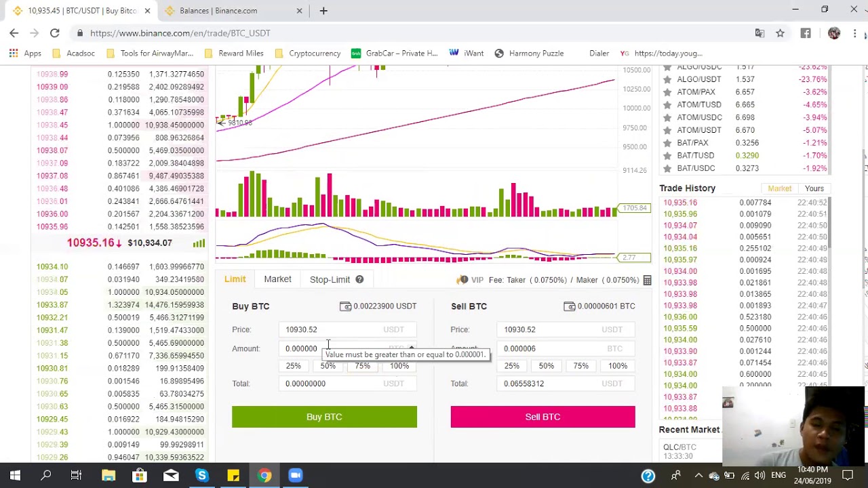This screenshot has width=868, height=488.
Task: Switch to the Limit order tab
Action: click(235, 279)
